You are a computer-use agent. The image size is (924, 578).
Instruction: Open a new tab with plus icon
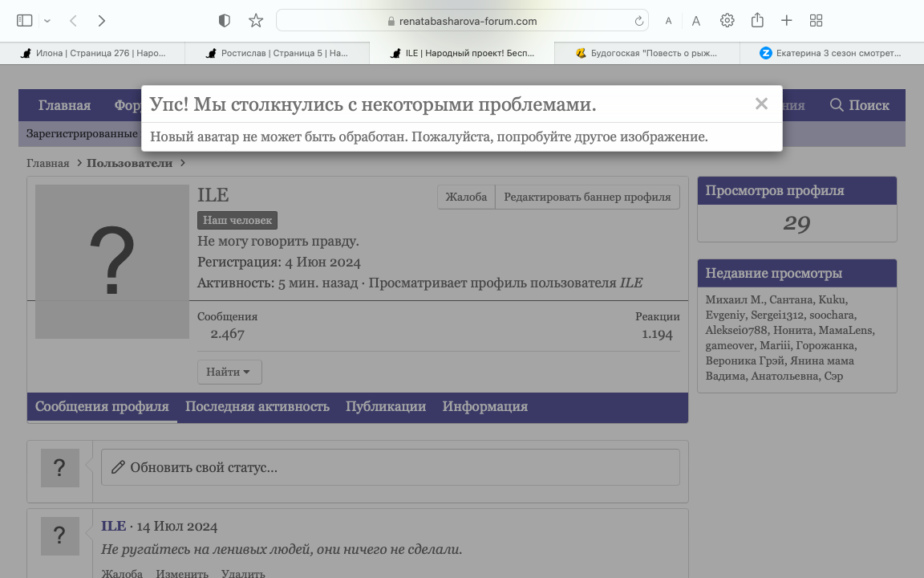coord(787,21)
